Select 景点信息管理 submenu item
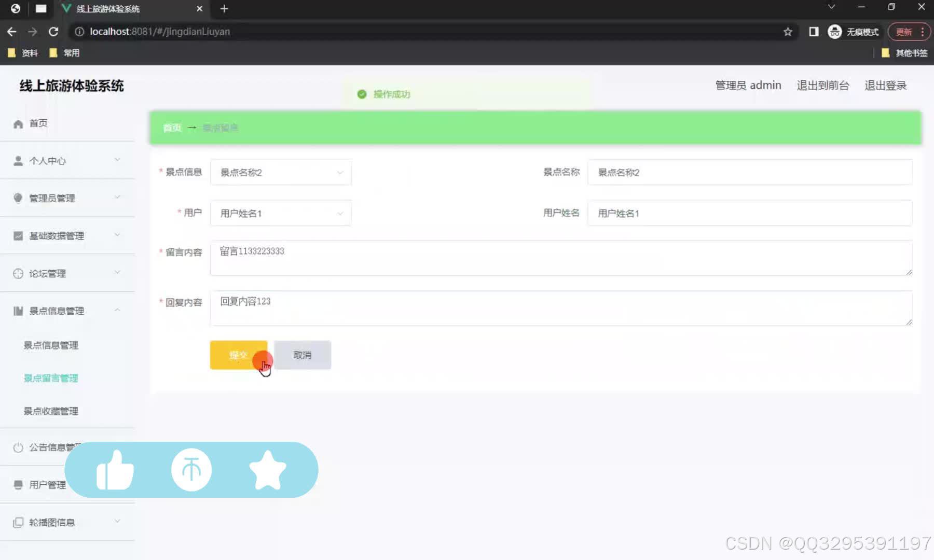The height and width of the screenshot is (560, 934). (51, 345)
